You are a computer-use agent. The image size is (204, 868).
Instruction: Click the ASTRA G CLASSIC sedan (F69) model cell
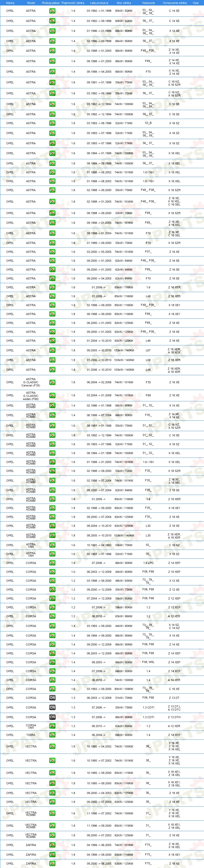coord(31,396)
